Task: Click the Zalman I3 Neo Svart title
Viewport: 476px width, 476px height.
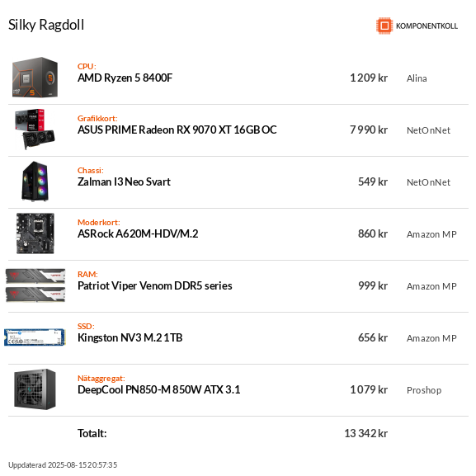Action: pos(124,181)
